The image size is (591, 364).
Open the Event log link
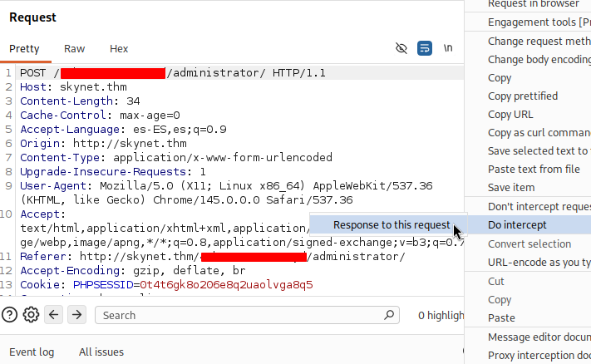(32, 352)
